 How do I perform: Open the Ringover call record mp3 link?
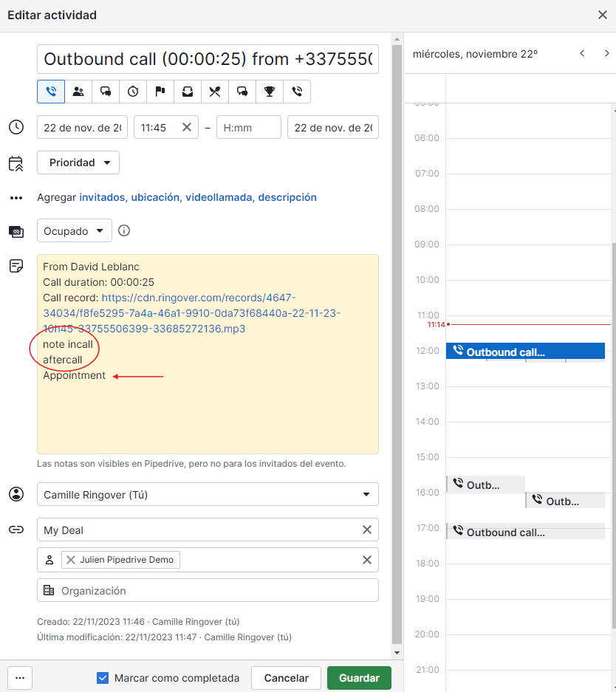[191, 313]
